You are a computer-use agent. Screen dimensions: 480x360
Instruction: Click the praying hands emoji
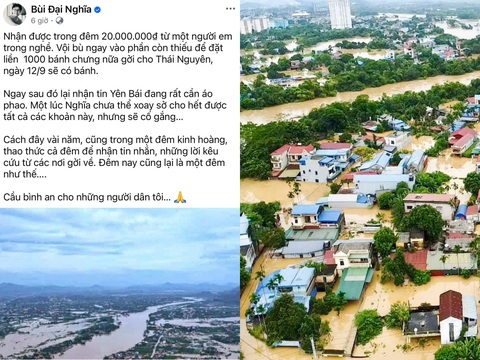(x=180, y=197)
